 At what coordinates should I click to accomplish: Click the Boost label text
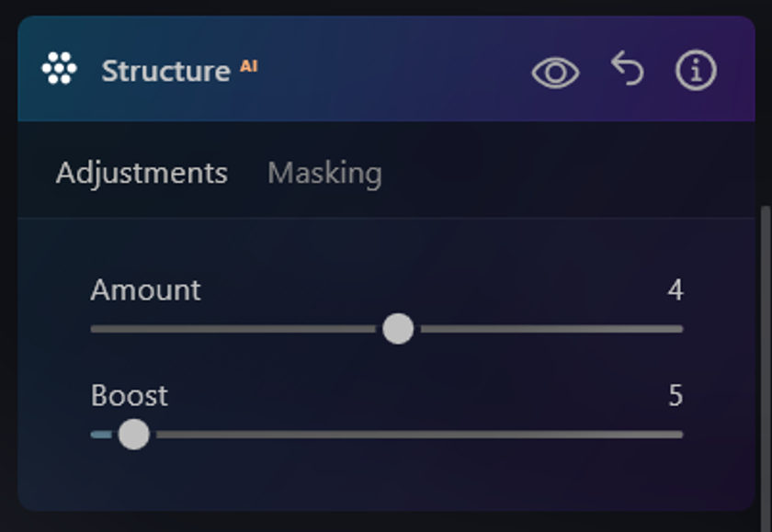click(129, 395)
